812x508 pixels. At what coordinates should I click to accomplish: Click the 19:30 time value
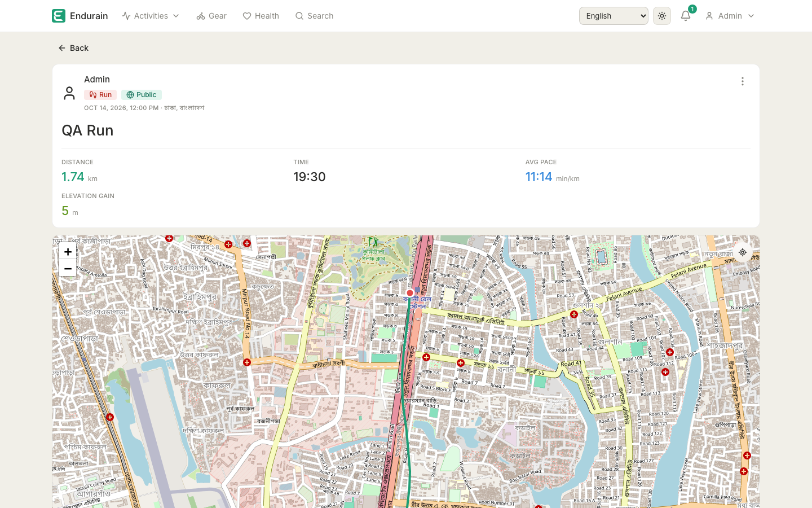(x=310, y=177)
